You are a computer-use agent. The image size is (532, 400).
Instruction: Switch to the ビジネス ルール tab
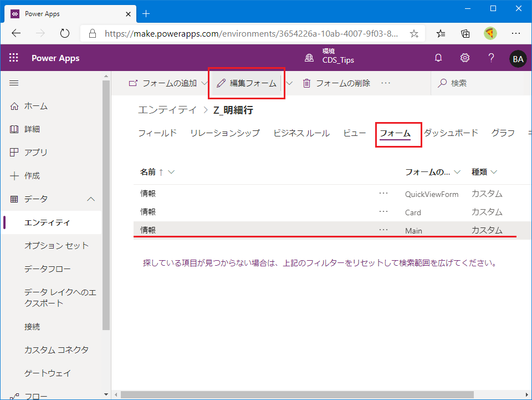click(x=301, y=133)
